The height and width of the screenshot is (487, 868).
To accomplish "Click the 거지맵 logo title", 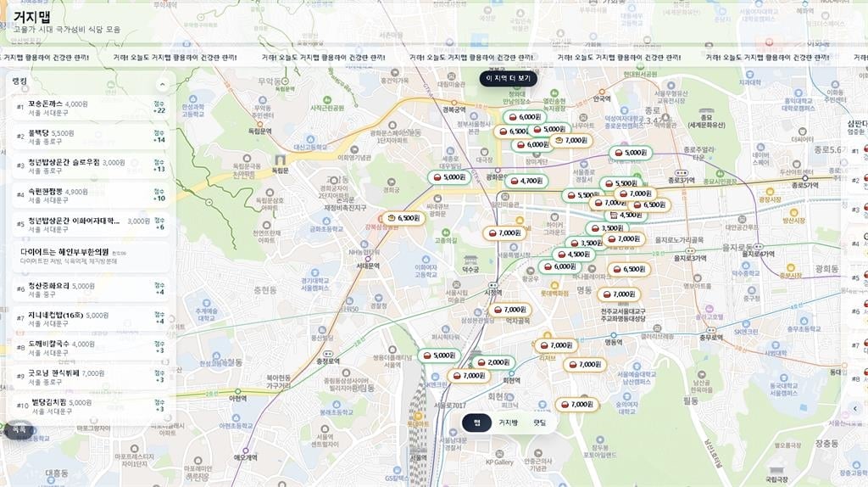I will 31,15.
